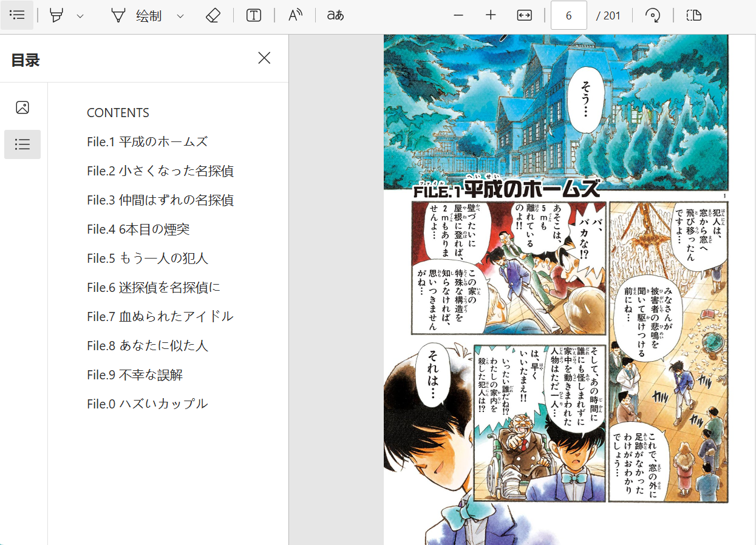756x545 pixels.
Task: Open File.7 血ぬられたアイドル chapter
Action: coord(160,317)
